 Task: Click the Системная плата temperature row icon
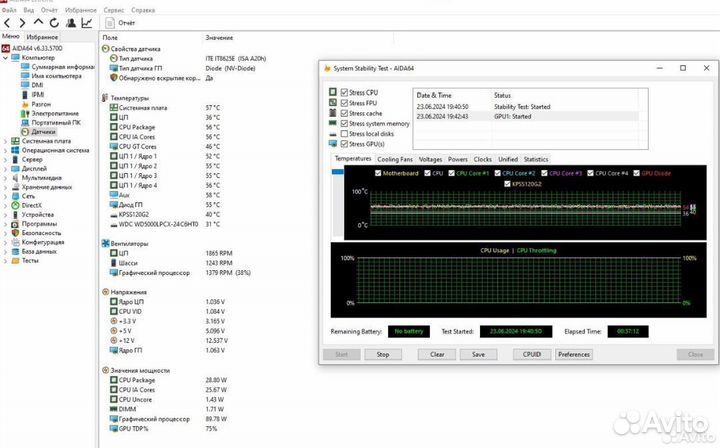tap(114, 107)
